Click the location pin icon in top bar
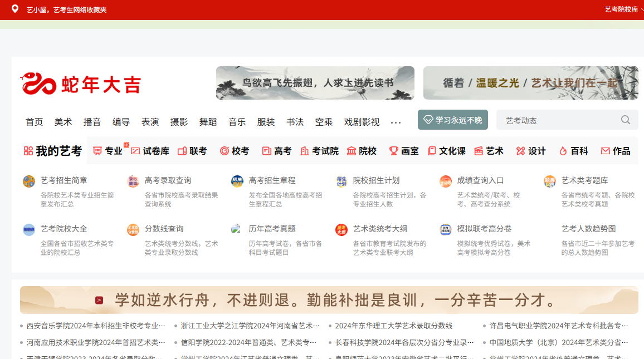 pos(15,9)
